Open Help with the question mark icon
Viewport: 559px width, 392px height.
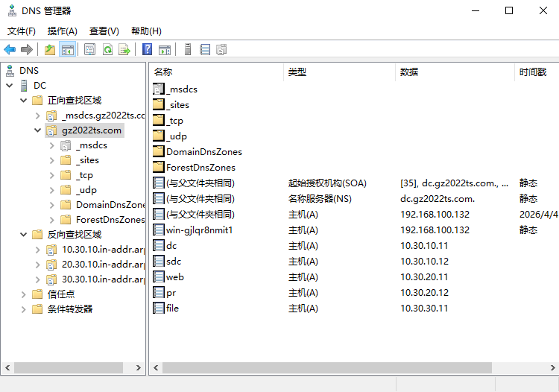pyautogui.click(x=148, y=50)
